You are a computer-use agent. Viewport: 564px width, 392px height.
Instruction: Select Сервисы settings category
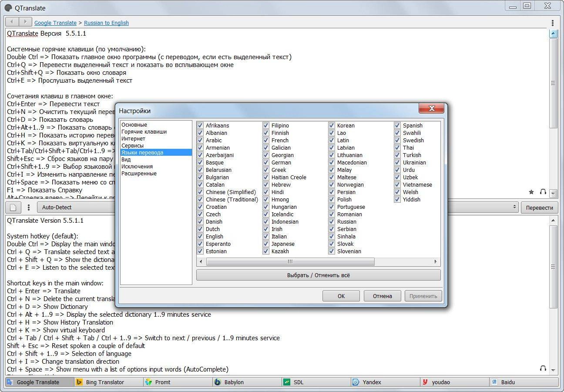(x=132, y=145)
